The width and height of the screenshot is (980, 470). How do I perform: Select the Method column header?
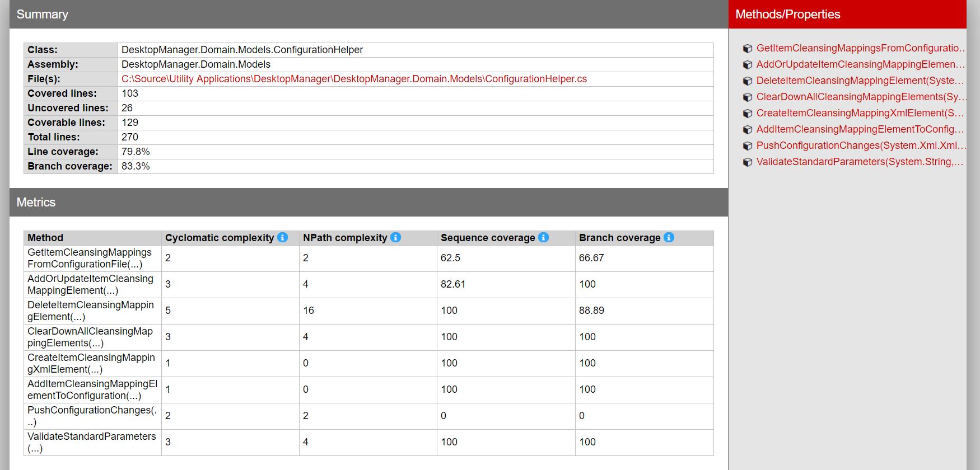pyautogui.click(x=45, y=238)
